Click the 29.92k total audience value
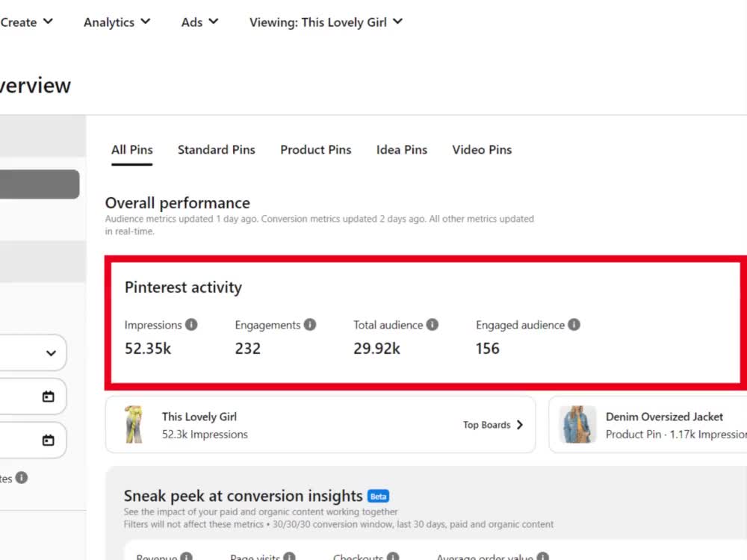747x560 pixels. click(376, 349)
